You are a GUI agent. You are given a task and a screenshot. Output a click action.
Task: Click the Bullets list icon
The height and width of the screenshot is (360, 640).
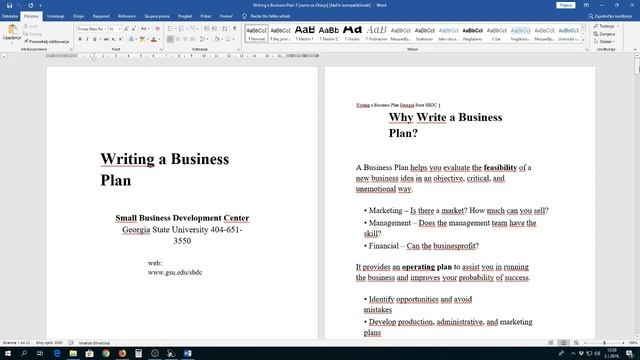point(170,29)
